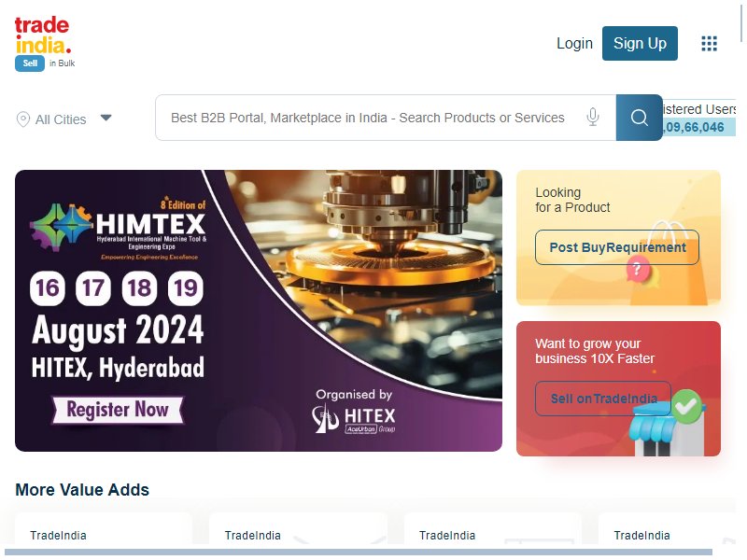
Task: Click 'in Bulk' text beside Sell
Action: [x=62, y=63]
